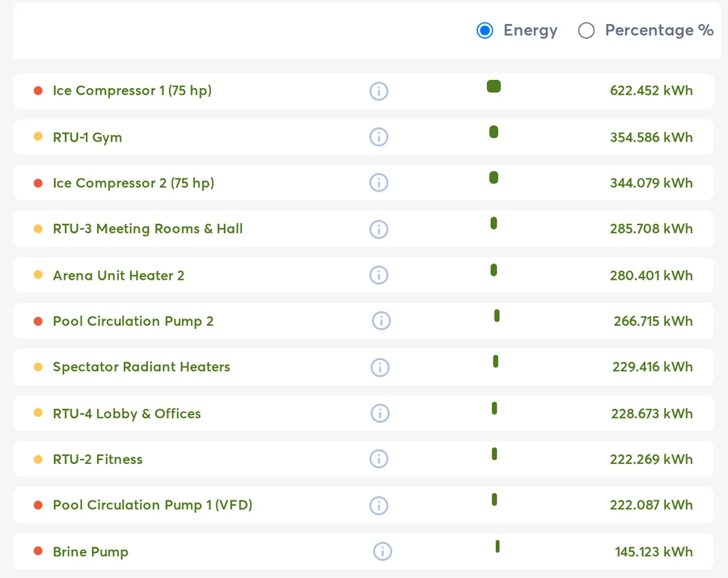
Task: Click the Brine Pump label
Action: point(91,551)
